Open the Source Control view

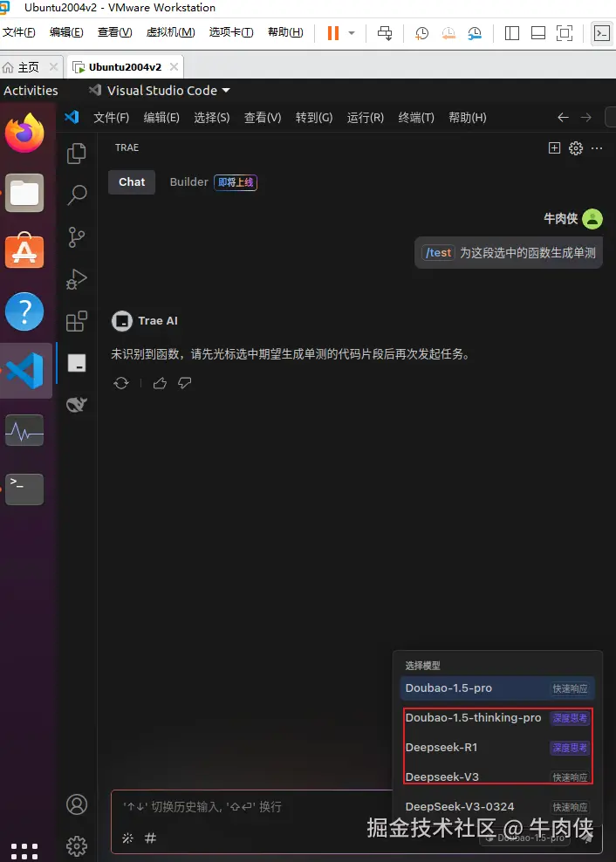[77, 237]
